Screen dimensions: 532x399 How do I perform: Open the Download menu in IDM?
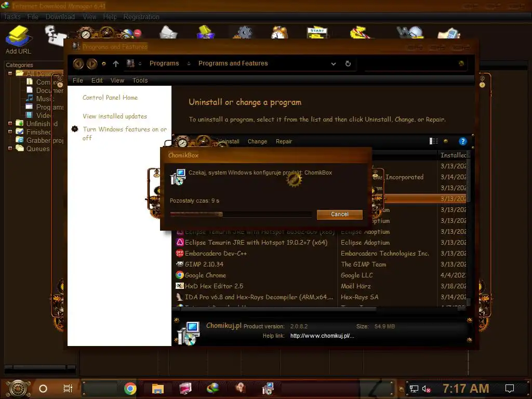(60, 17)
